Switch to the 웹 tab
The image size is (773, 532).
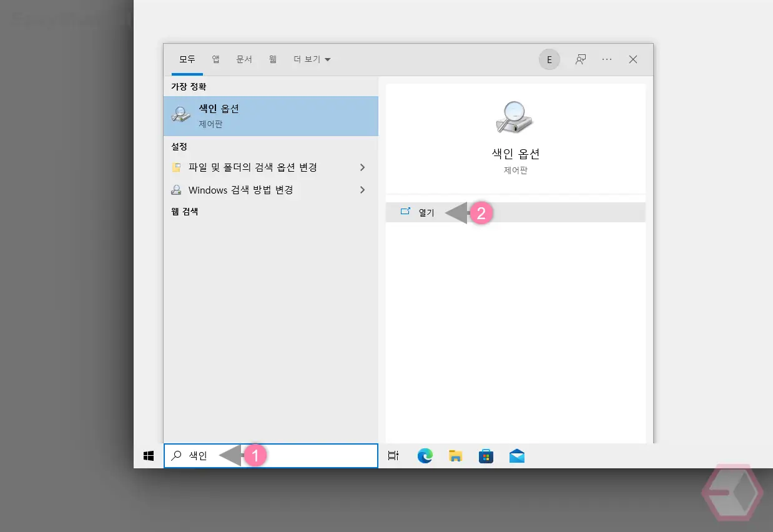click(273, 59)
